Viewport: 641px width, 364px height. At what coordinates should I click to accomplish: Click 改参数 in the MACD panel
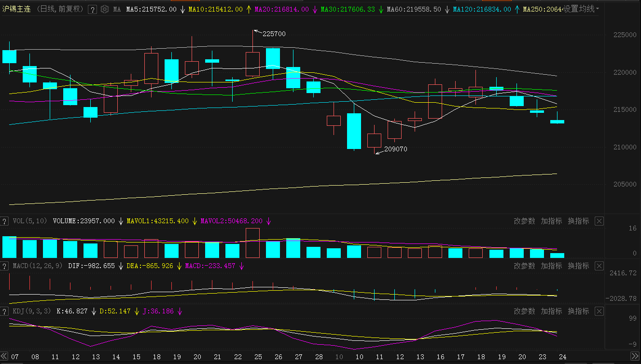(524, 266)
